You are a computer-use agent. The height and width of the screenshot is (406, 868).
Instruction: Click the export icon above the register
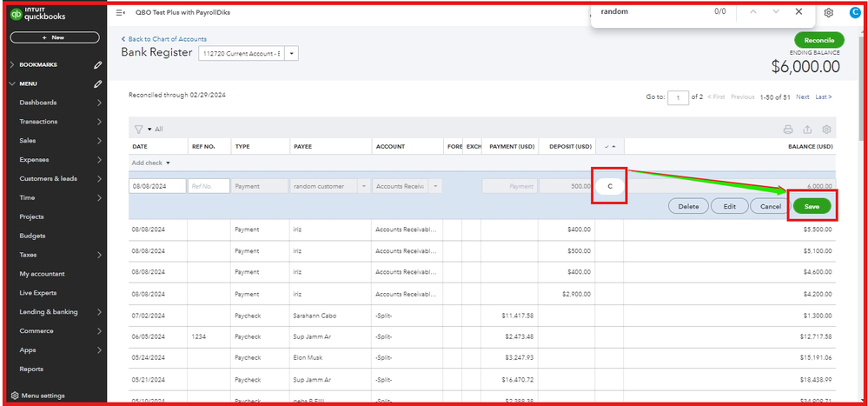(x=807, y=130)
